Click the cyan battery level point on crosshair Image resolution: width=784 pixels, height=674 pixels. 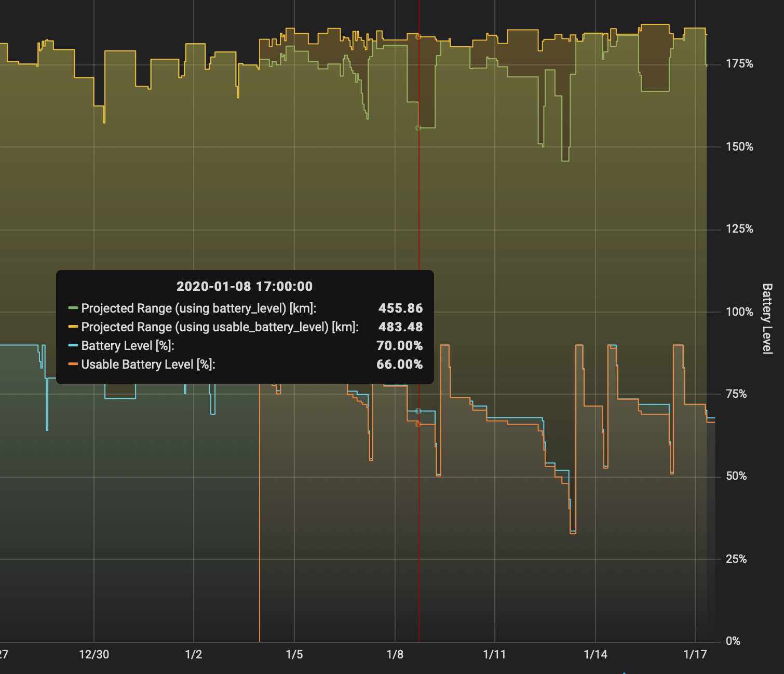point(418,411)
